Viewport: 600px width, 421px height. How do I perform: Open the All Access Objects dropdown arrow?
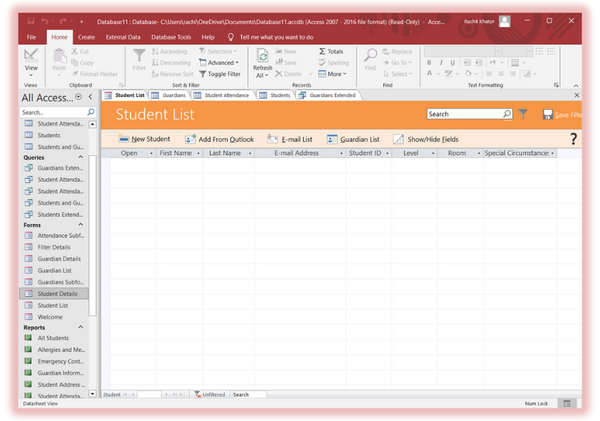[78, 97]
